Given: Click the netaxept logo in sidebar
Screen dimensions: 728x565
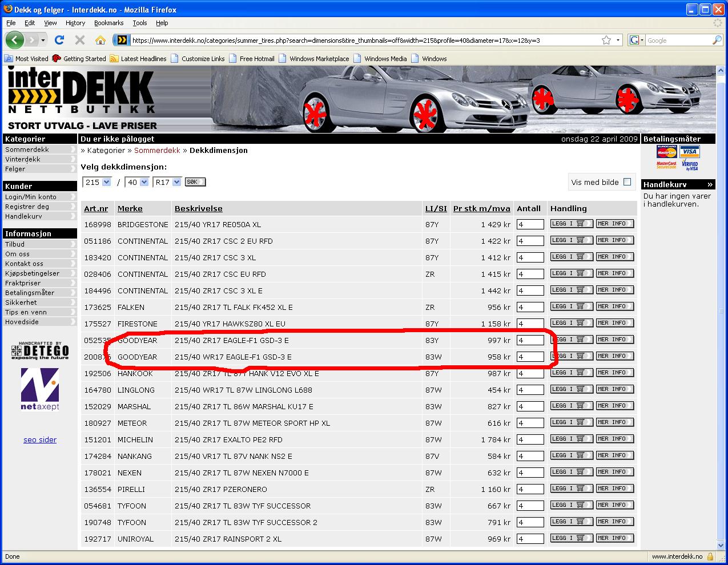Looking at the screenshot, I should pyautogui.click(x=40, y=389).
